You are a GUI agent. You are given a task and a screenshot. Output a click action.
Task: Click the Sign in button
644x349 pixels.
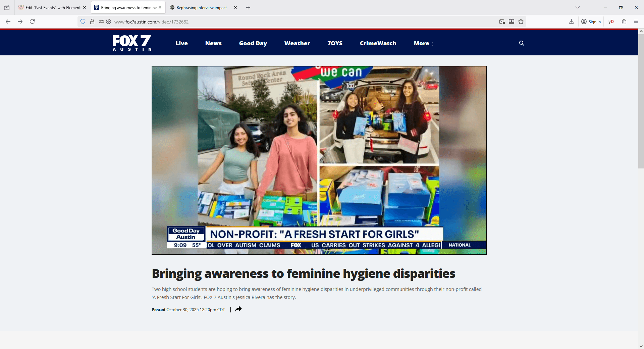click(591, 22)
